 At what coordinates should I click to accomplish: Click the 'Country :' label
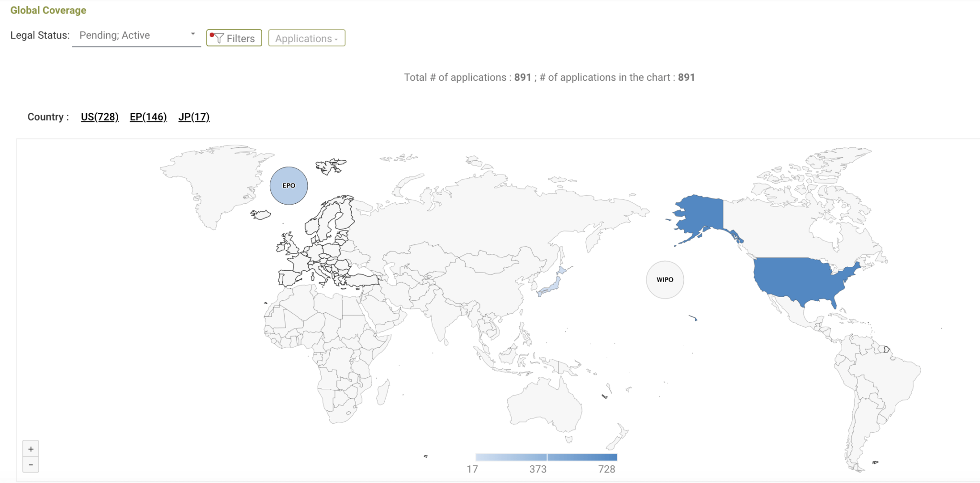48,117
